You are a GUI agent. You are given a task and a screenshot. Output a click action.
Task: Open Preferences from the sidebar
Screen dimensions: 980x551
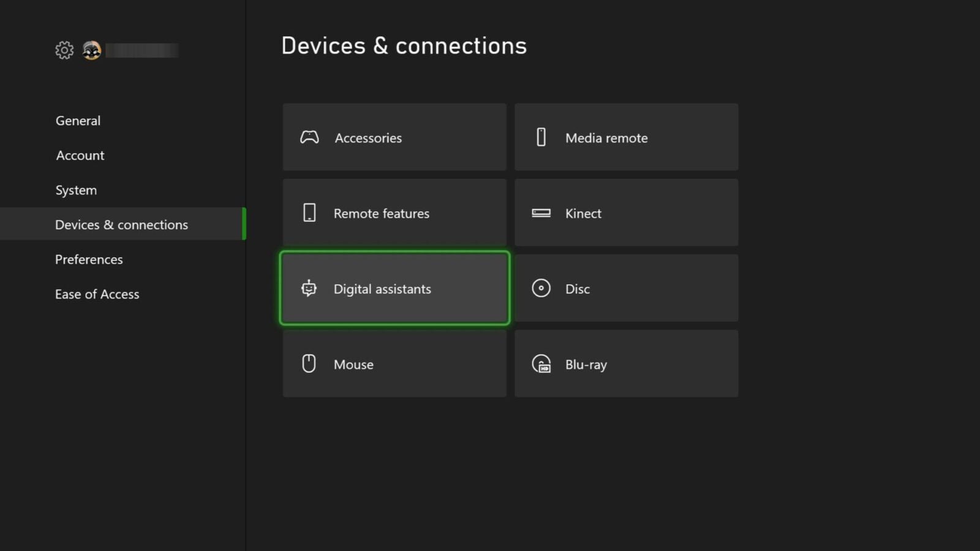(89, 260)
